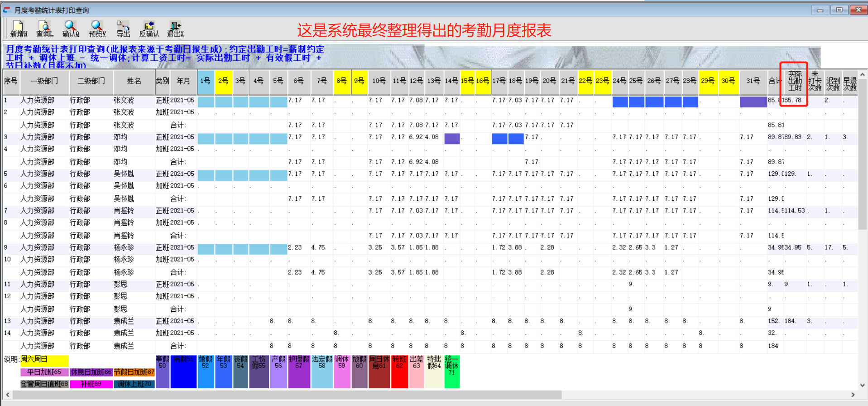Select the 一级部门 column header
868x406 pixels.
[44, 81]
